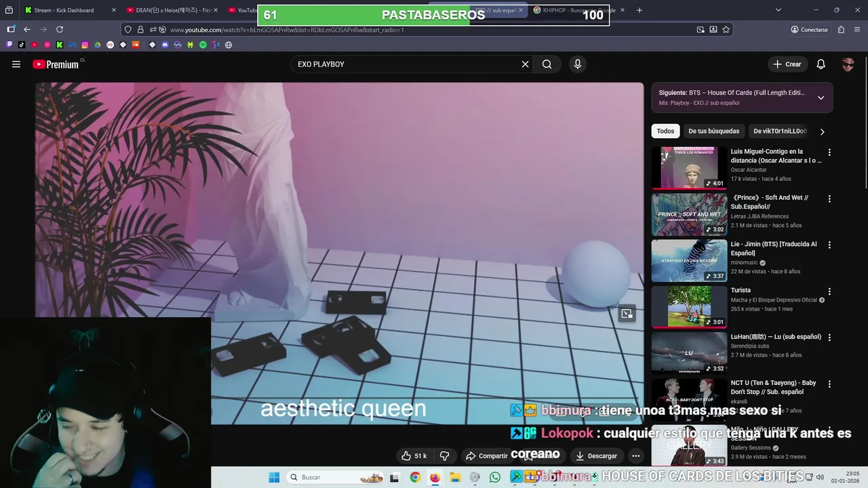Open SoundCloud bookmark in bookmarks bar
This screenshot has height=488, width=868.
(x=136, y=45)
